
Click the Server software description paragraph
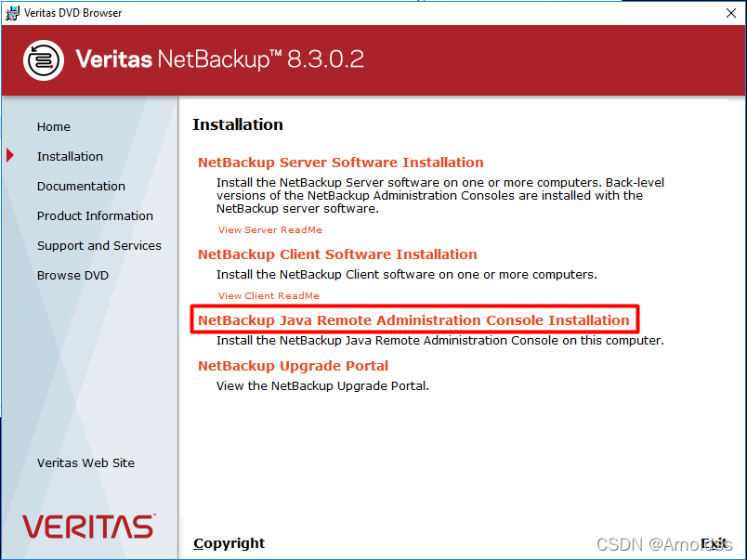(x=440, y=196)
